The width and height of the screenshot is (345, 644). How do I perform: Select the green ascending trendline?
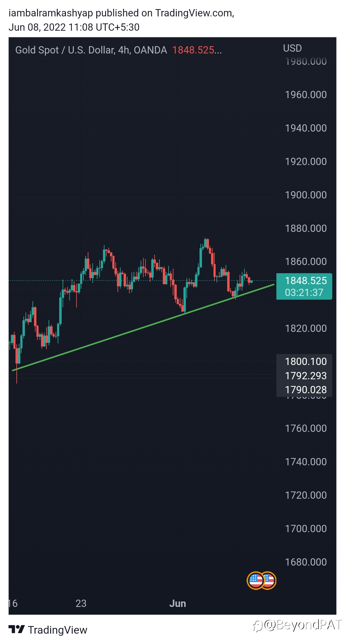click(143, 328)
